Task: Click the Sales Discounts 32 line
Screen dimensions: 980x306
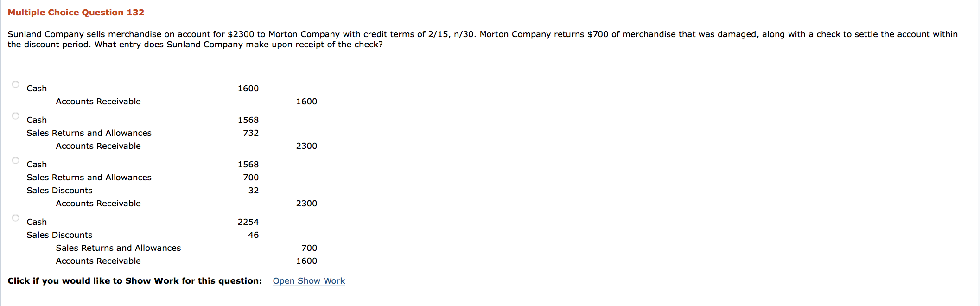Action: (139, 190)
